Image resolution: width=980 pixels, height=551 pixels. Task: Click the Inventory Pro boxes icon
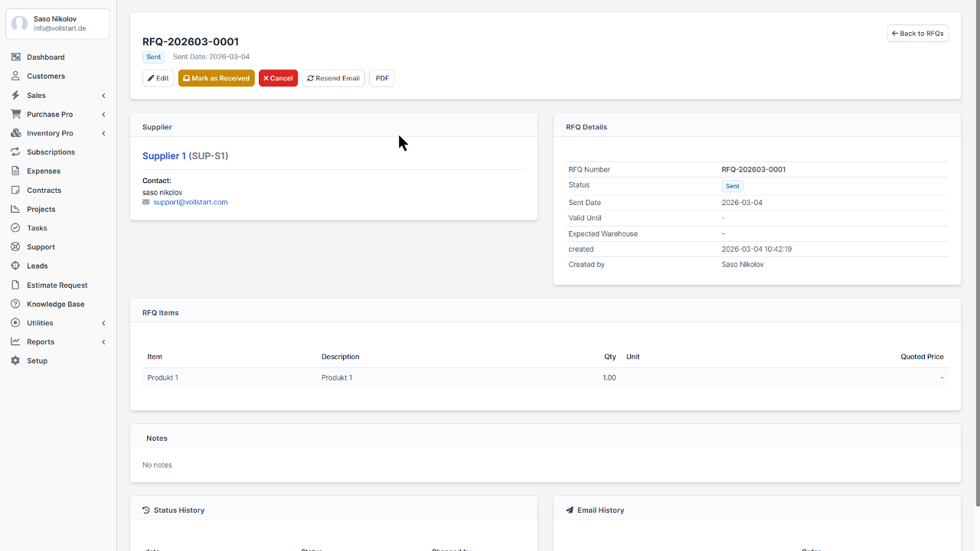15,133
